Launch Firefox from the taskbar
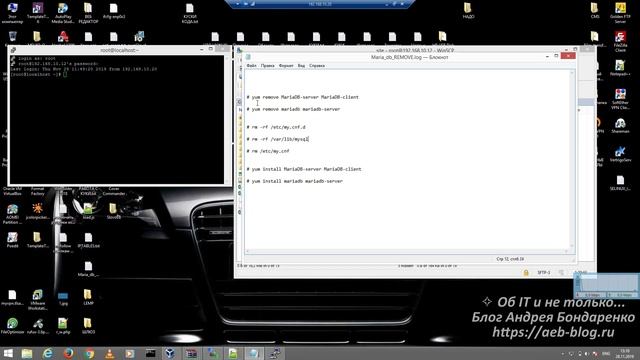 coord(69,353)
